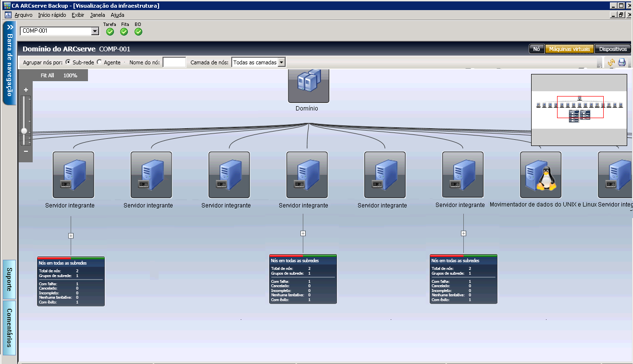
Task: Open the Início rápido menu
Action: coord(52,15)
